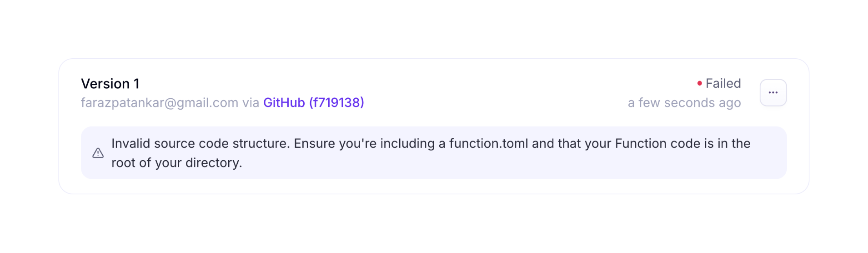Viewport: 868px width, 253px height.
Task: Click the word "GitHub" in the link
Action: pyautogui.click(x=284, y=103)
